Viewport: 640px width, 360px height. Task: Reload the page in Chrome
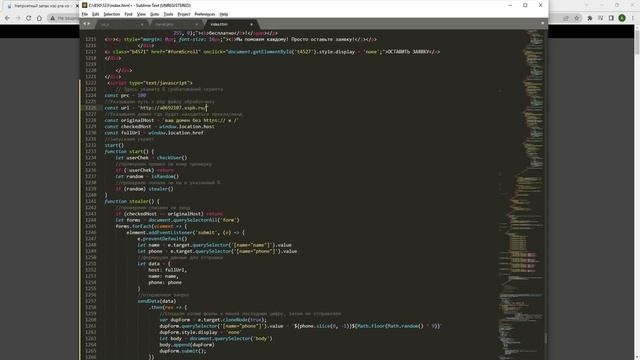(x=28, y=18)
